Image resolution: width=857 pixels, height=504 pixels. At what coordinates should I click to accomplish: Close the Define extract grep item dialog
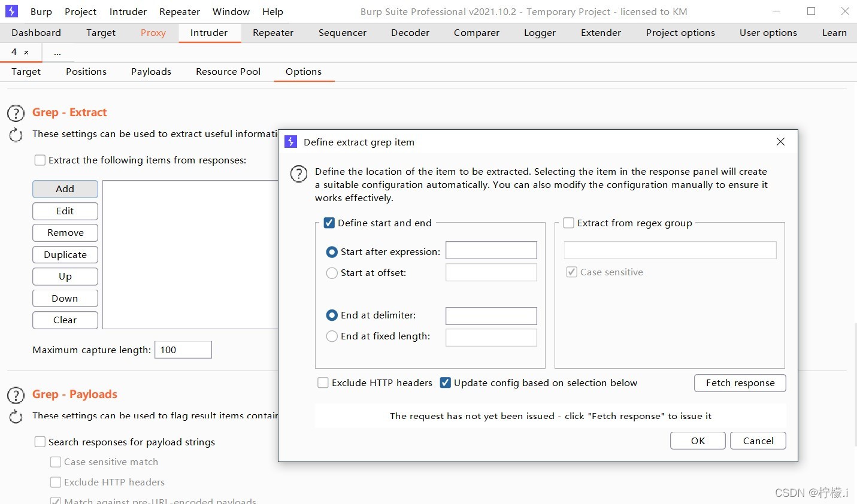click(x=780, y=142)
